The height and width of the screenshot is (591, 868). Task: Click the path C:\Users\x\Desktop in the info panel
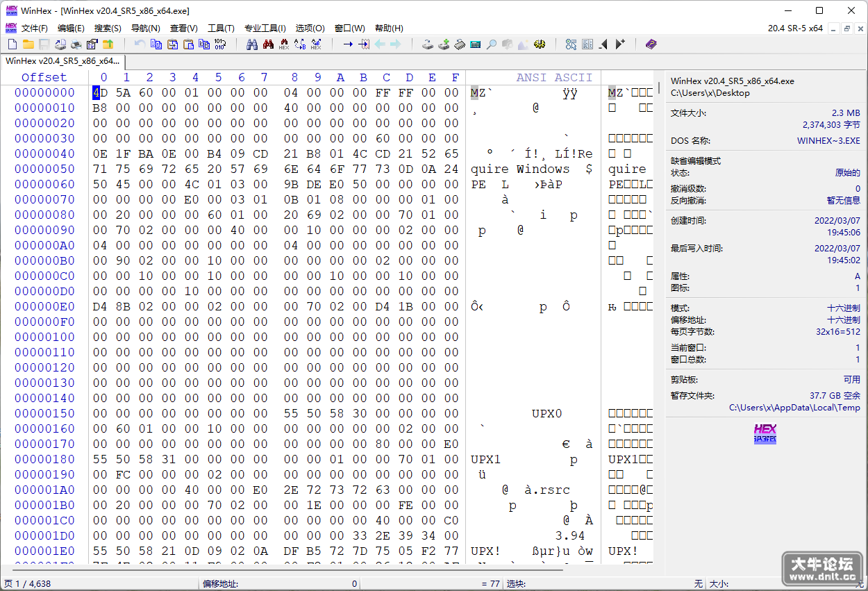(x=710, y=93)
